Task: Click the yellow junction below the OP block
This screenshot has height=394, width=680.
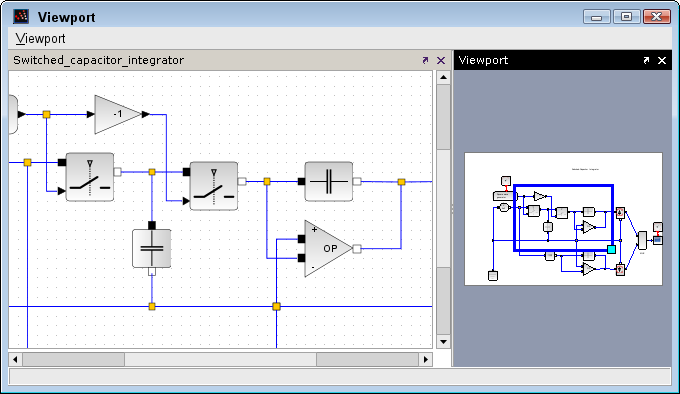Action: point(276,306)
